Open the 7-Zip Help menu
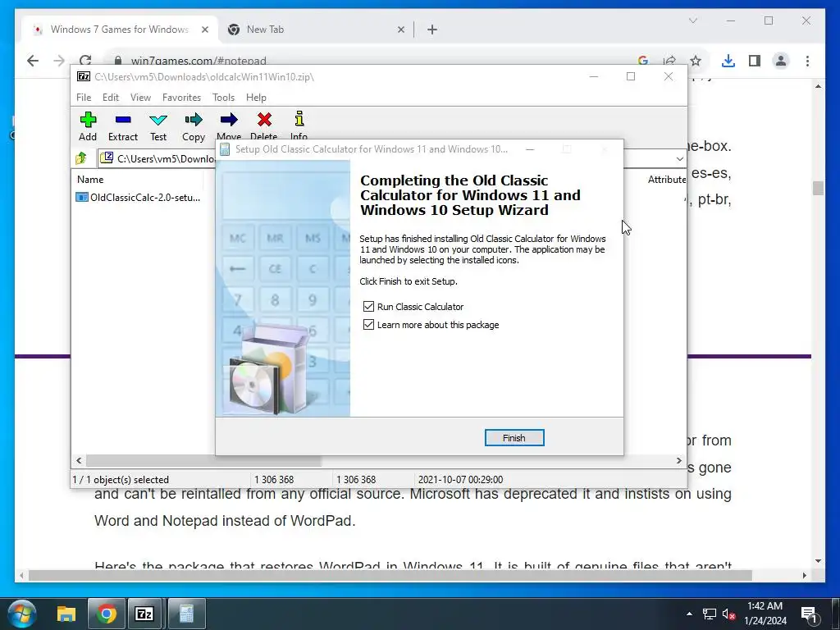Image resolution: width=840 pixels, height=630 pixels. 256,98
